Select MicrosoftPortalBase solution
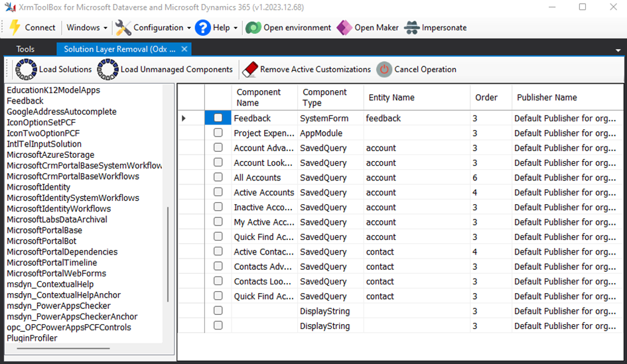The height and width of the screenshot is (364, 627). (x=44, y=230)
